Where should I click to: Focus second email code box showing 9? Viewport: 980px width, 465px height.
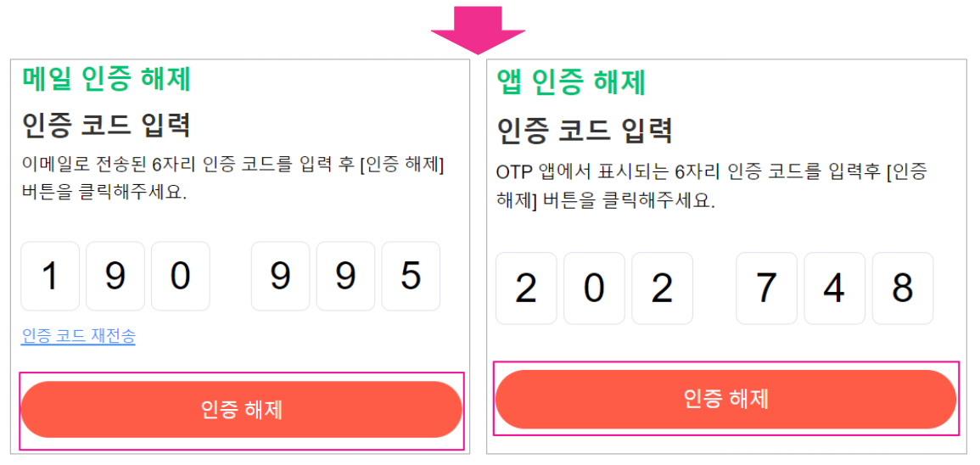pyautogui.click(x=115, y=276)
